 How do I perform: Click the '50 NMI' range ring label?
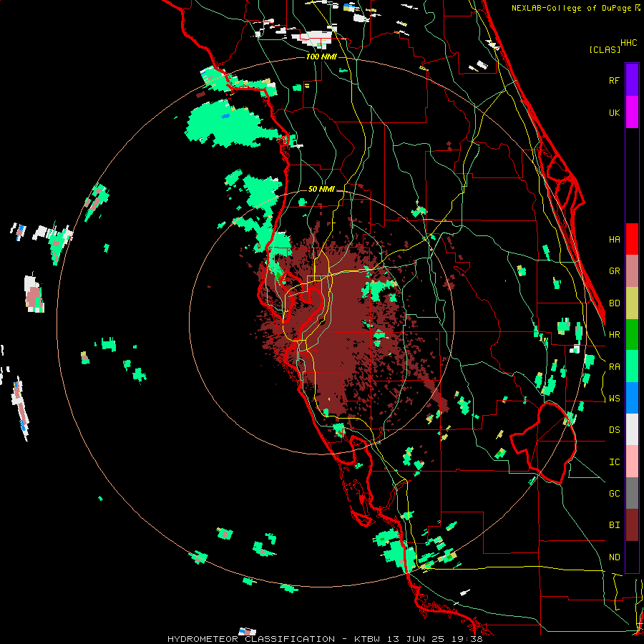click(321, 189)
